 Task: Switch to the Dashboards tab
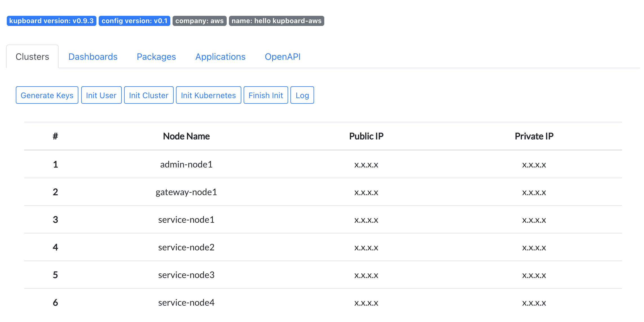[92, 57]
